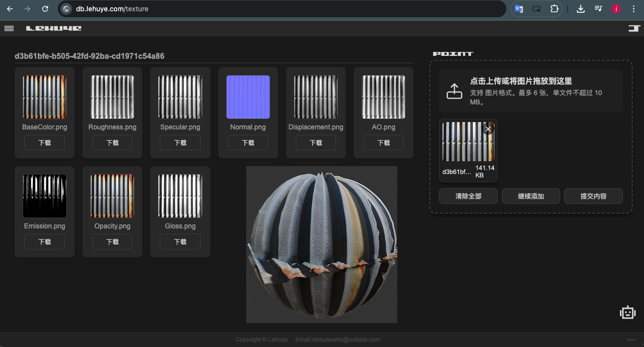Viewport: 644px width, 347px height.
Task: Click the Google Translate icon in the address bar
Action: pyautogui.click(x=518, y=9)
